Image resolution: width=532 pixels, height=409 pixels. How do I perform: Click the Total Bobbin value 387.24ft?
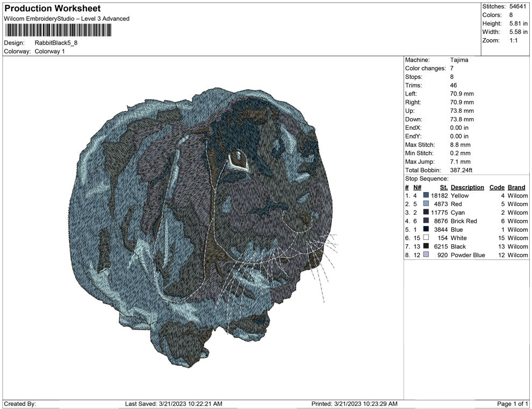[x=461, y=170]
